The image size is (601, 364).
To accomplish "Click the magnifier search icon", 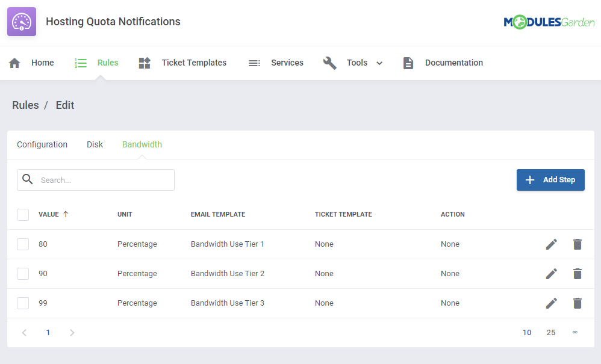I will 27,179.
